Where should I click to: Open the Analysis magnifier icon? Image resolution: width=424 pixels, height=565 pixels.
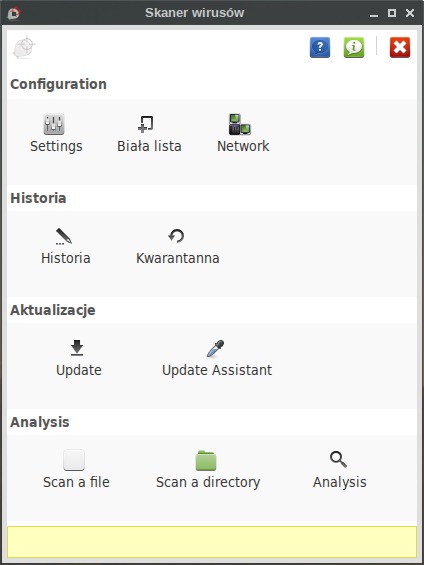[x=338, y=459]
